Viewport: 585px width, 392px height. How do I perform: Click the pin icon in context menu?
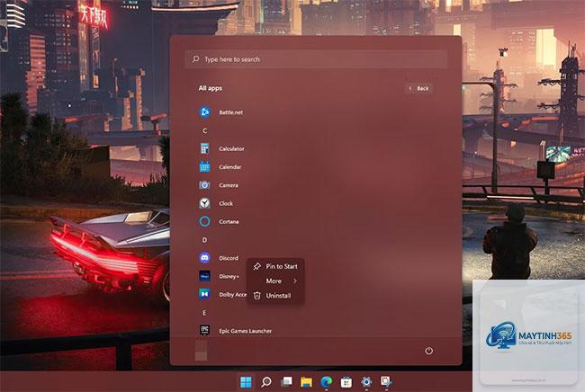pyautogui.click(x=256, y=266)
